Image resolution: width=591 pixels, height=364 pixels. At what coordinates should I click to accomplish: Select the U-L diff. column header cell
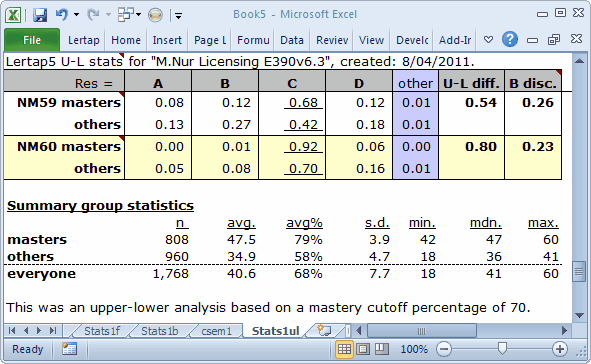click(x=471, y=81)
